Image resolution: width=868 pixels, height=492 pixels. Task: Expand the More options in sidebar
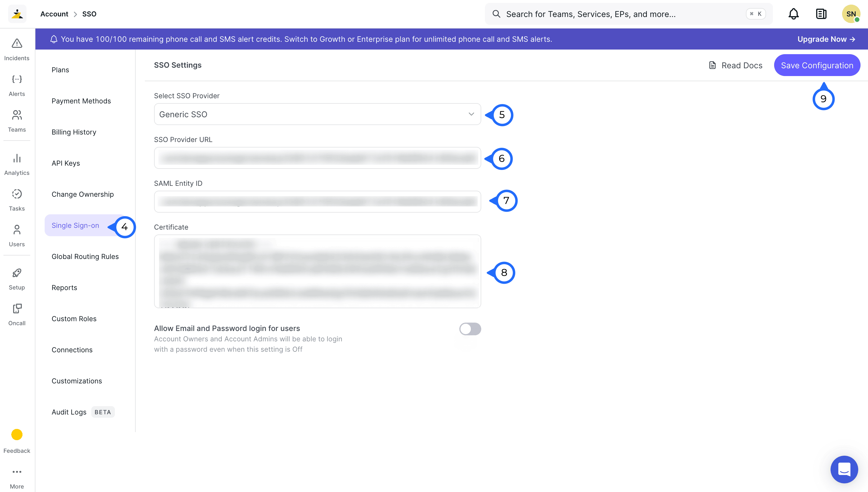click(x=17, y=472)
